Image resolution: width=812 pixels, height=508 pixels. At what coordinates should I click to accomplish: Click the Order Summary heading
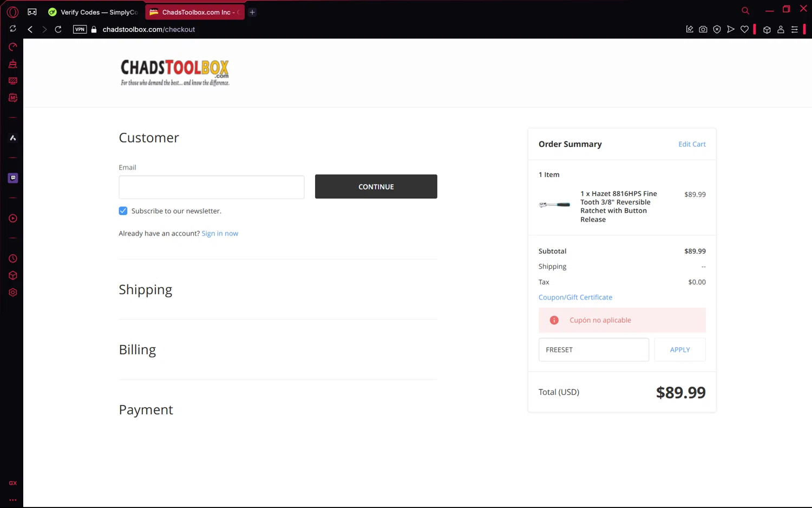(x=570, y=144)
